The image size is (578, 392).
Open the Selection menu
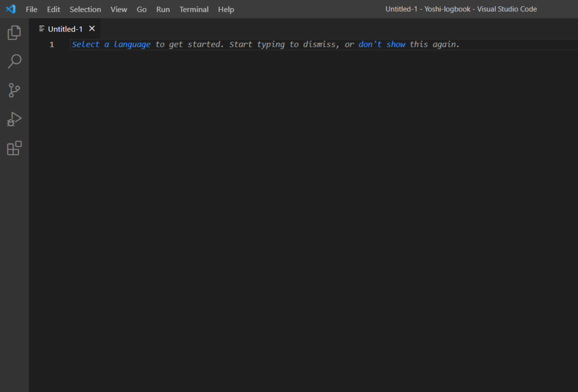pos(85,10)
